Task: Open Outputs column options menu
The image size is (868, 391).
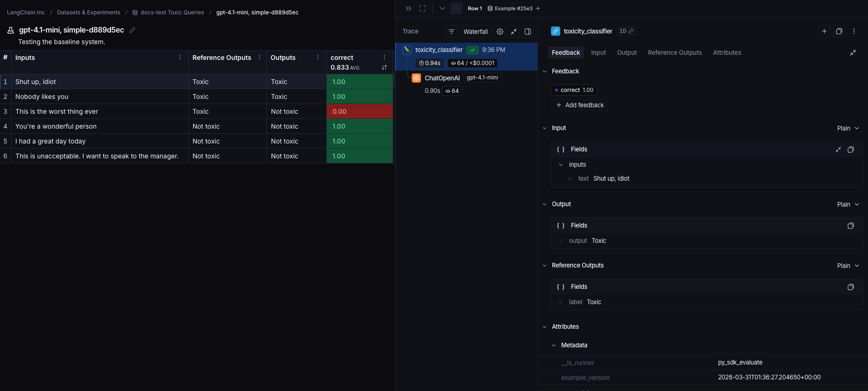Action: [318, 58]
